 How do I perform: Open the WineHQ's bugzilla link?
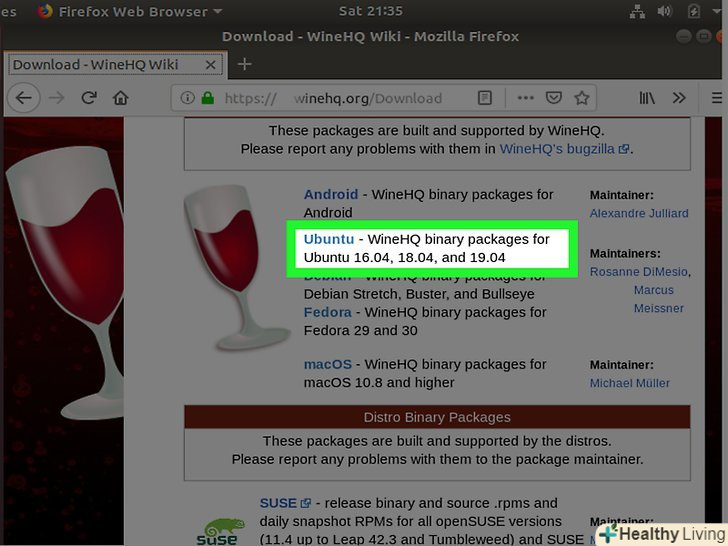pos(565,149)
